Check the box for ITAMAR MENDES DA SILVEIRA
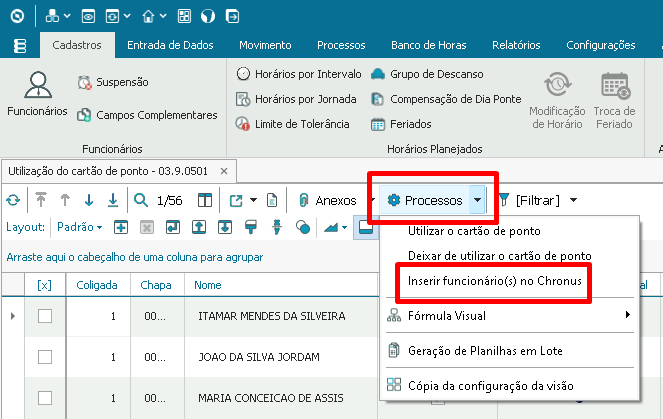This screenshot has width=663, height=419. click(x=45, y=316)
